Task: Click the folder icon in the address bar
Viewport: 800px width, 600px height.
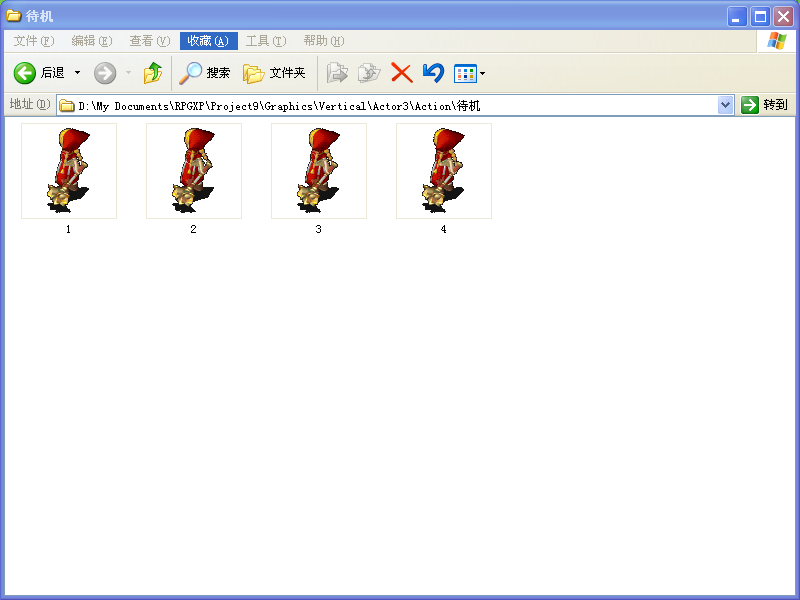Action: point(67,106)
